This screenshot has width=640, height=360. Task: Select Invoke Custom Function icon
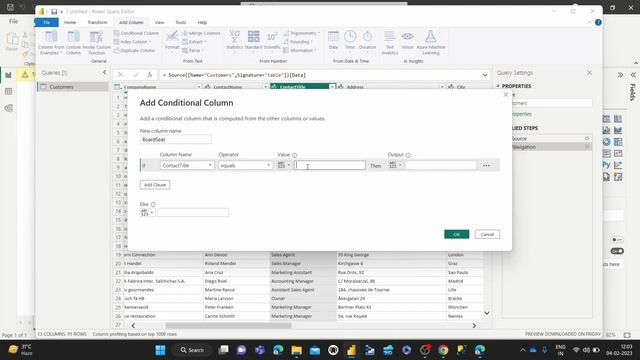coord(96,42)
